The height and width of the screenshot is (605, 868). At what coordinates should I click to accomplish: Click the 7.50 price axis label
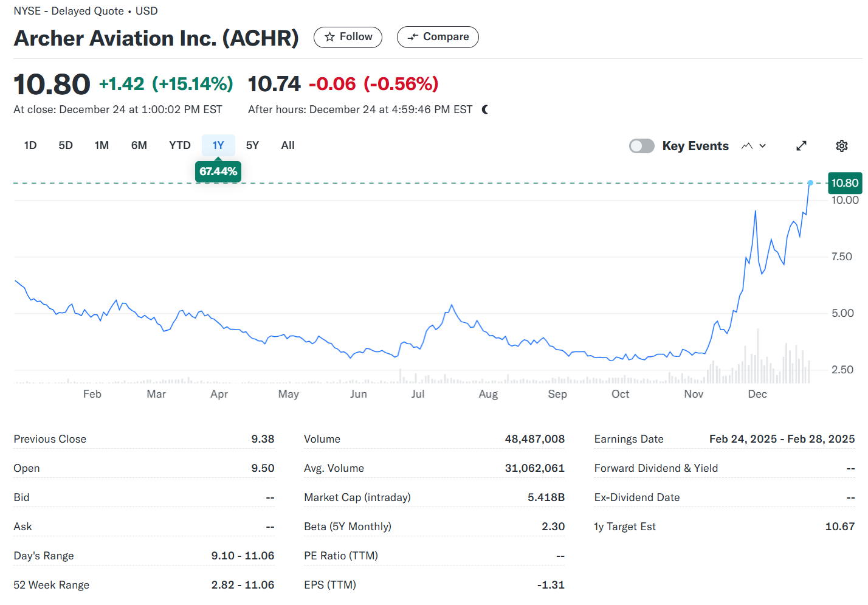click(842, 257)
